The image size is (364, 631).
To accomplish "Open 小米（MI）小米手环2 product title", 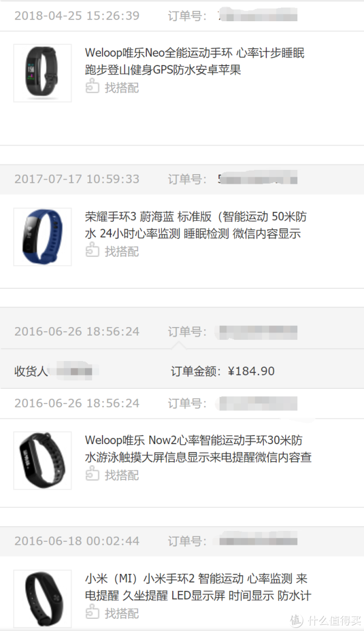I will pyautogui.click(x=198, y=587).
